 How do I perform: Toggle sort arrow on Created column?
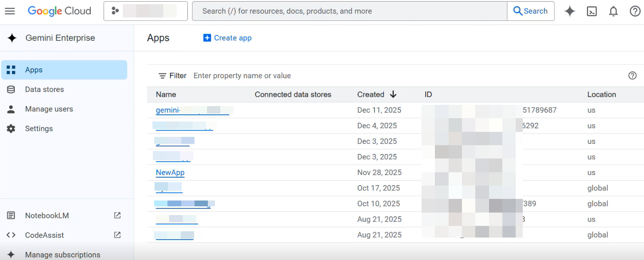393,94
